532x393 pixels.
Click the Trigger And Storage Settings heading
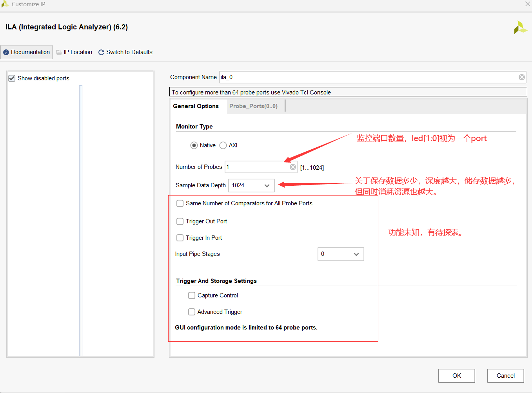(x=216, y=281)
